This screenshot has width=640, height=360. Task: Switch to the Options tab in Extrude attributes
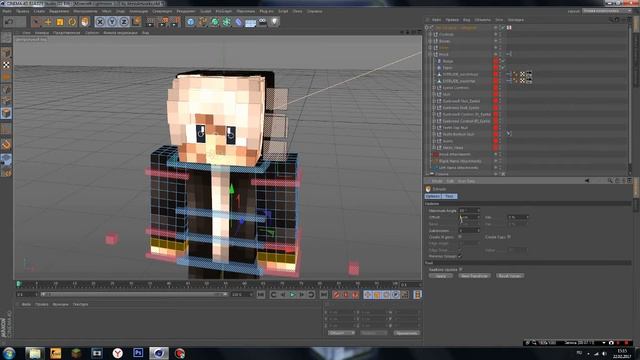point(433,196)
